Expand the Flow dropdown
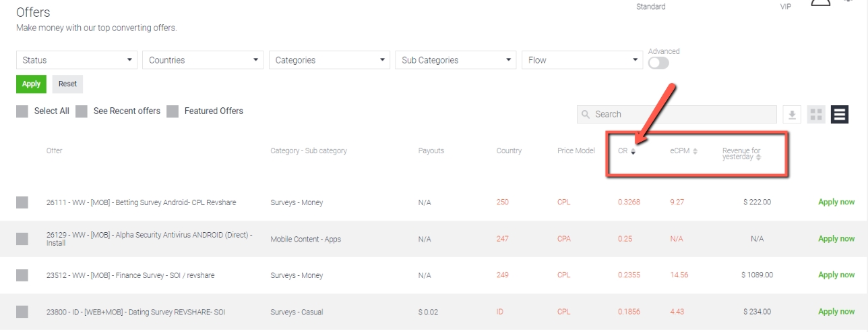 click(x=582, y=60)
